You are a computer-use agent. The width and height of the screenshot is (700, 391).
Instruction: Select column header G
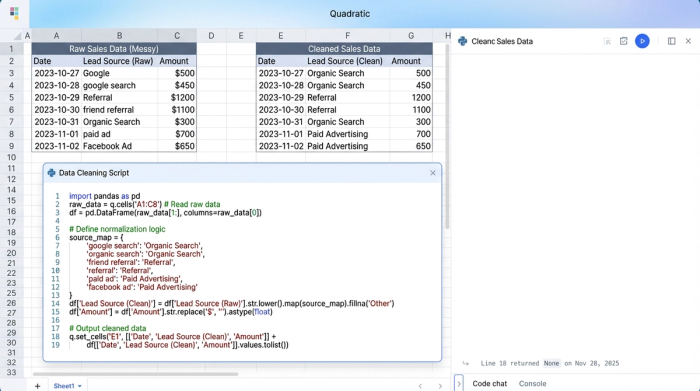click(x=411, y=36)
